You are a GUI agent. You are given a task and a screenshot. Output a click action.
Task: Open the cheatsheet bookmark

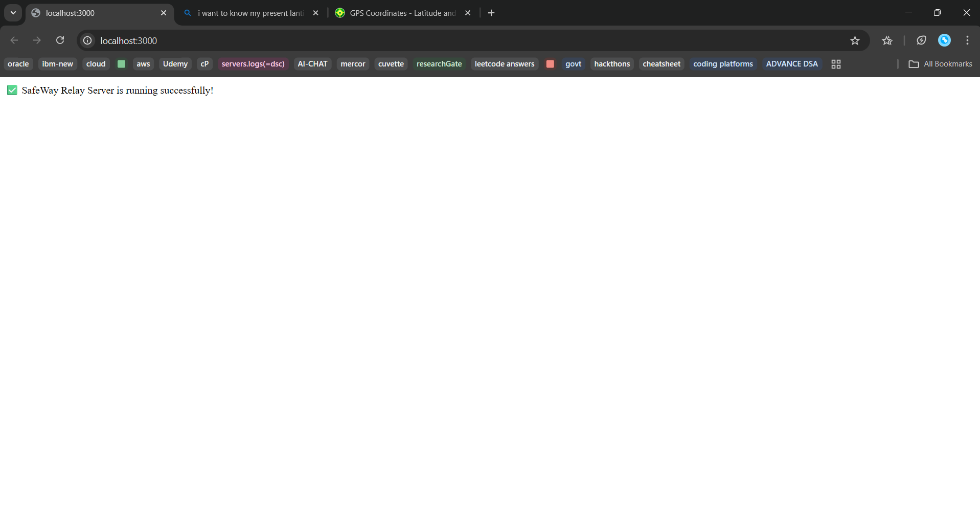click(x=662, y=64)
